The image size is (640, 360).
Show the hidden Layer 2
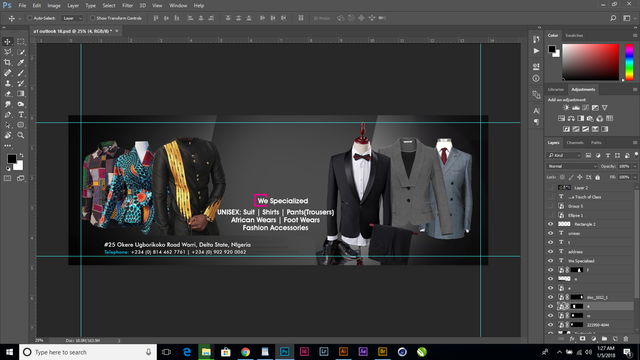(x=550, y=187)
